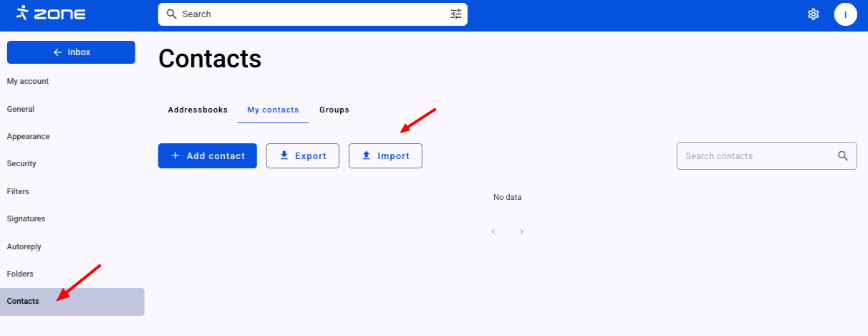Click Import contacts button

click(x=385, y=156)
